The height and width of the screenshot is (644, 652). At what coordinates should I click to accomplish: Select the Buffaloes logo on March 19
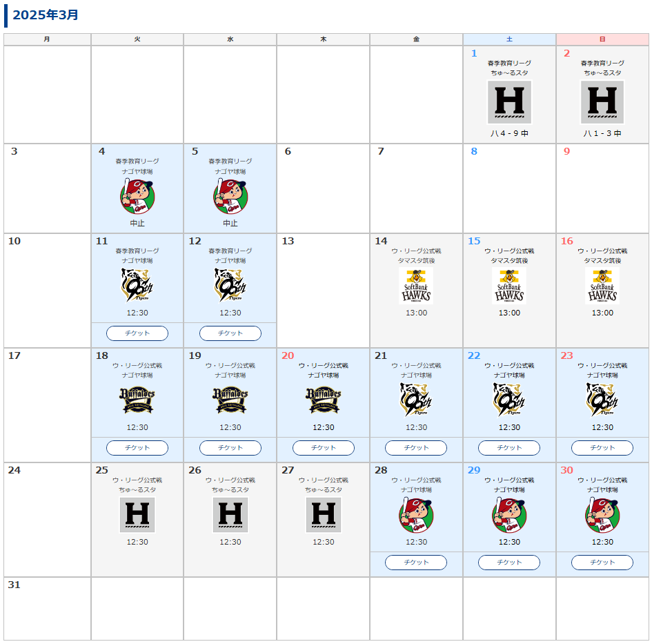pos(230,400)
